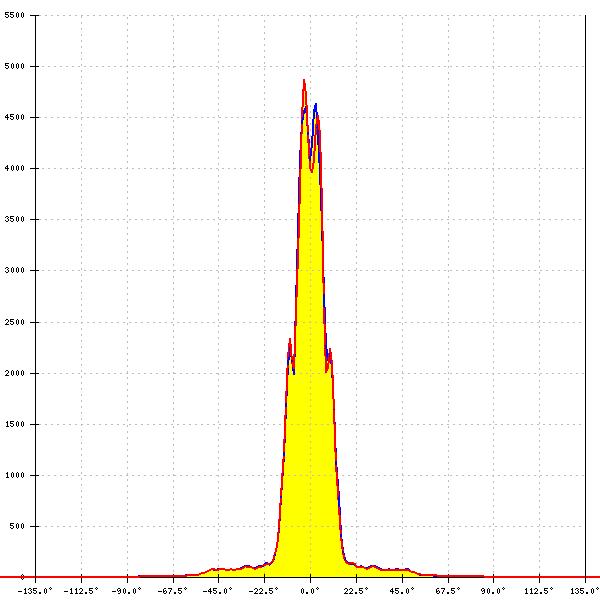Click the 4000 y-axis label

pos(15,169)
